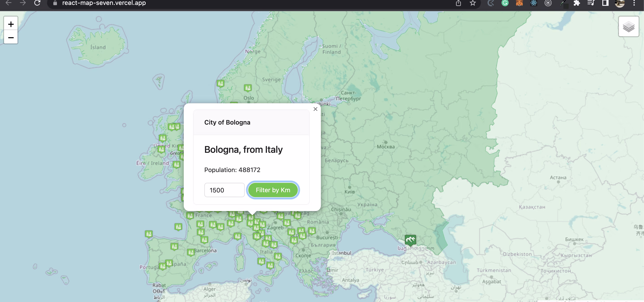The height and width of the screenshot is (302, 644).
Task: Open the map layers control
Action: pyautogui.click(x=628, y=26)
